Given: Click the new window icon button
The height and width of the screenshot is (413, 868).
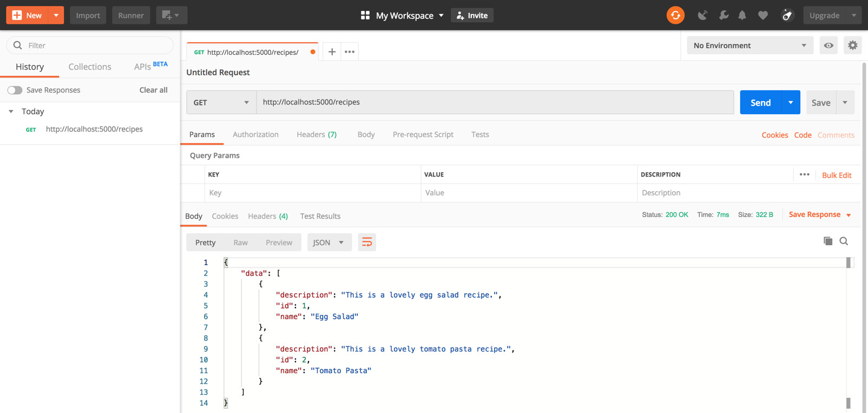Looking at the screenshot, I should [172, 15].
